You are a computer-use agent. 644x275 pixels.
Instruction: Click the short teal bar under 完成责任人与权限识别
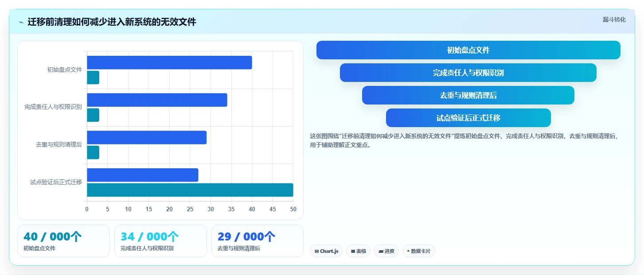point(93,115)
